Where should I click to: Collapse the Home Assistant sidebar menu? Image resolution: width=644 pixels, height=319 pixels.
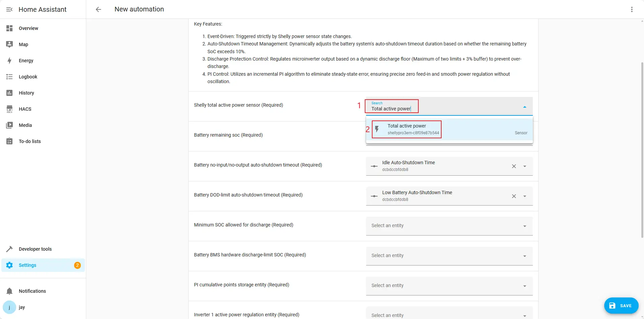tap(9, 9)
